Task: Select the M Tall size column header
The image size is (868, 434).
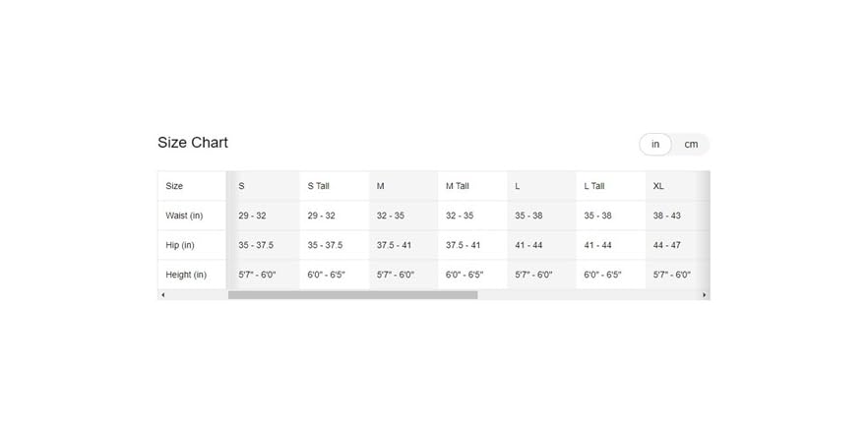Action: [458, 186]
